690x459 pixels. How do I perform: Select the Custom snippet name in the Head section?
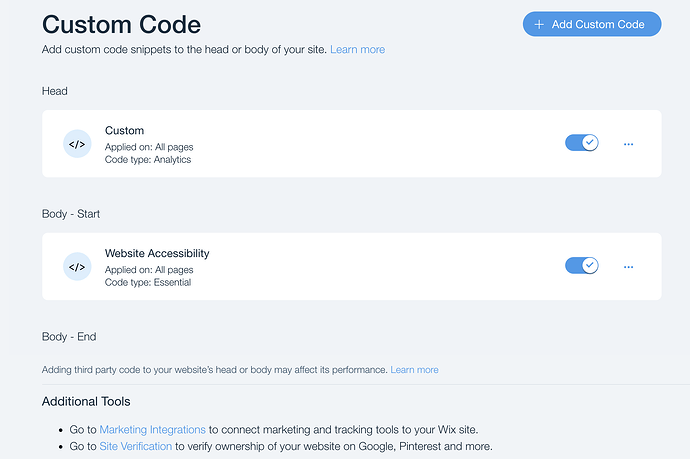click(x=124, y=131)
